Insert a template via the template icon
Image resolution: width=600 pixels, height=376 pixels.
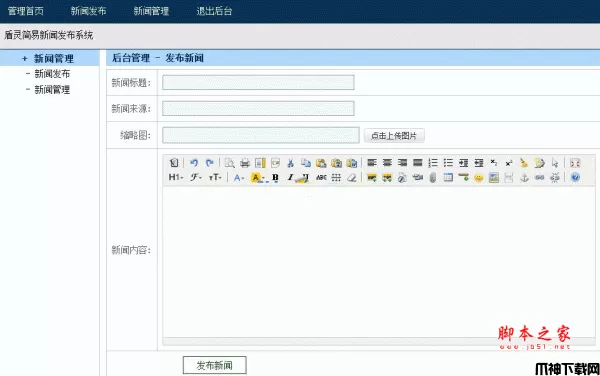260,163
